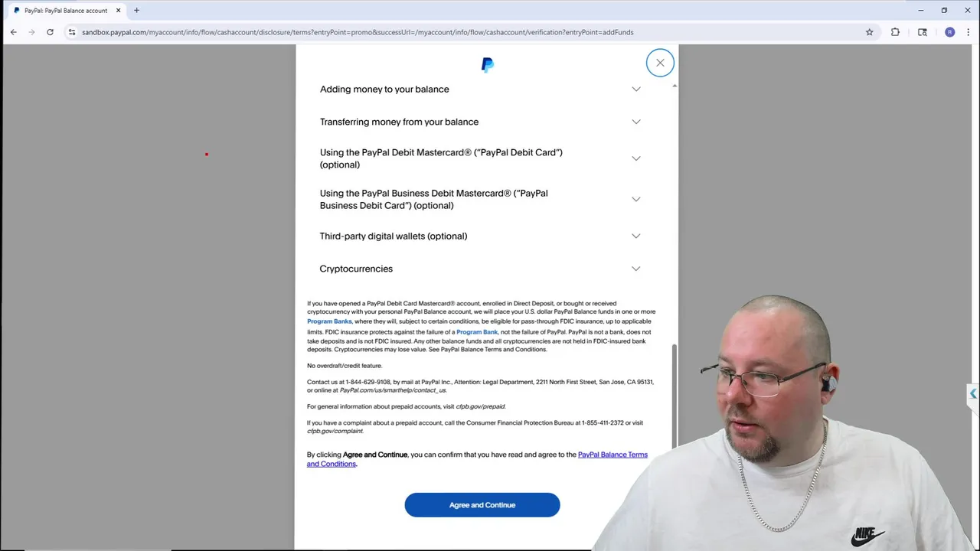
Task: Open the side panel toolbar icon
Action: click(x=923, y=32)
